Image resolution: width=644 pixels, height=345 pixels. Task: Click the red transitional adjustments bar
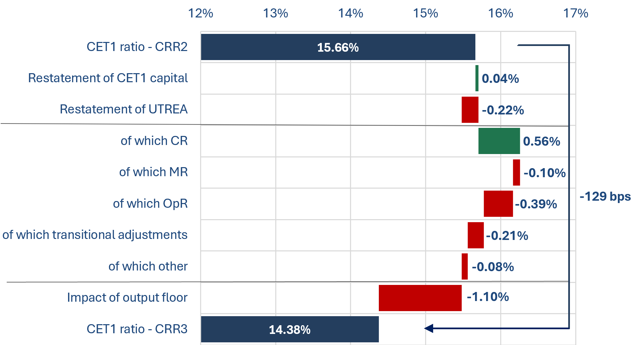click(x=475, y=235)
